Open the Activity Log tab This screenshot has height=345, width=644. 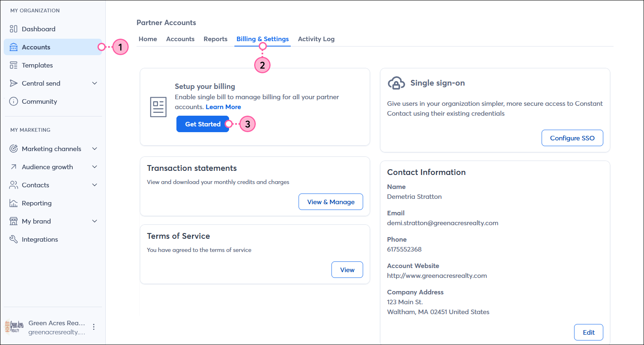[316, 39]
